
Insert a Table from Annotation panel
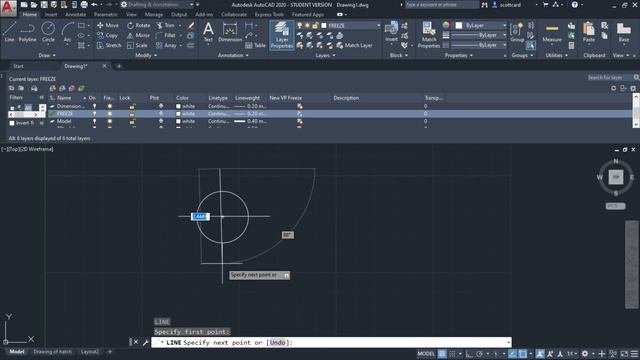(256, 45)
